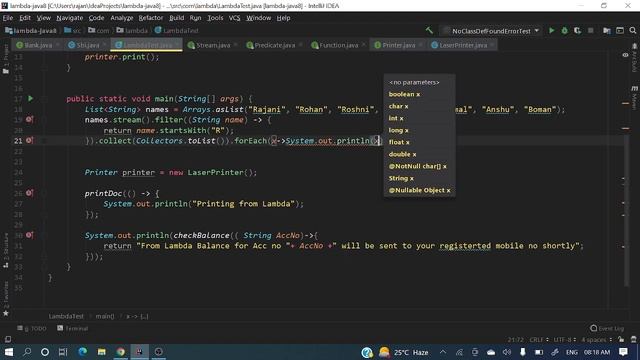Click the lambda package breadcrumb
This screenshot has height=360, width=640.
point(132,31)
